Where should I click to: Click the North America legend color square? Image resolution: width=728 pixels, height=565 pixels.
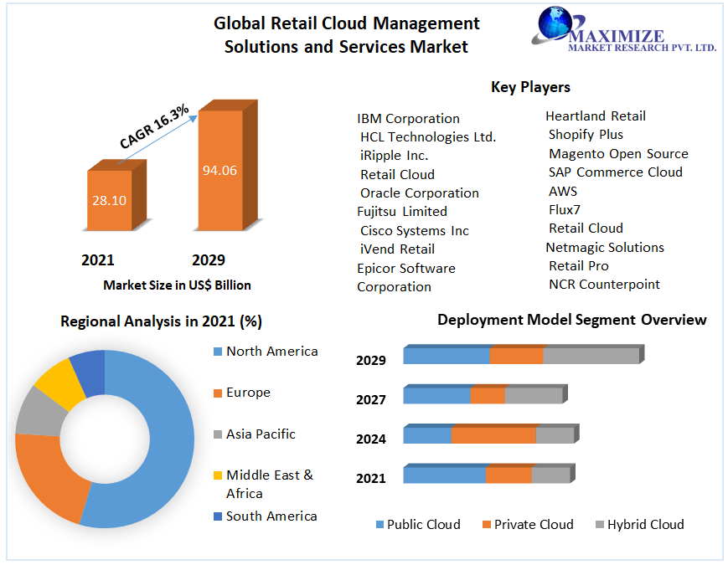[x=218, y=352]
